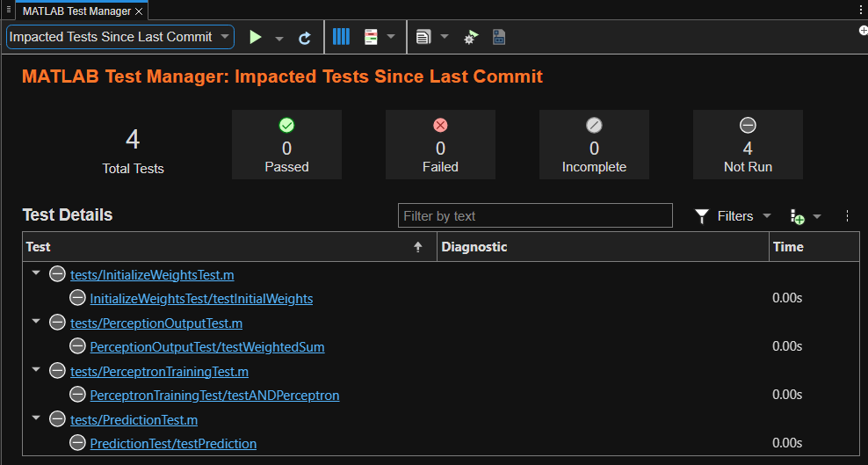Toggle the Failed status filter tile
The height and width of the screenshot is (465, 868).
(440, 145)
